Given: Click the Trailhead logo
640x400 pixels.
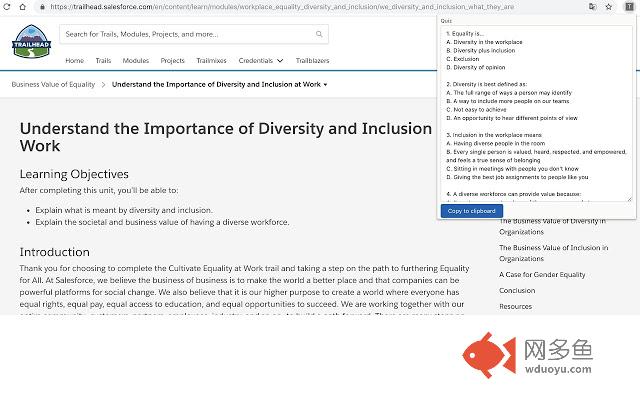Looking at the screenshot, I should click(x=31, y=42).
